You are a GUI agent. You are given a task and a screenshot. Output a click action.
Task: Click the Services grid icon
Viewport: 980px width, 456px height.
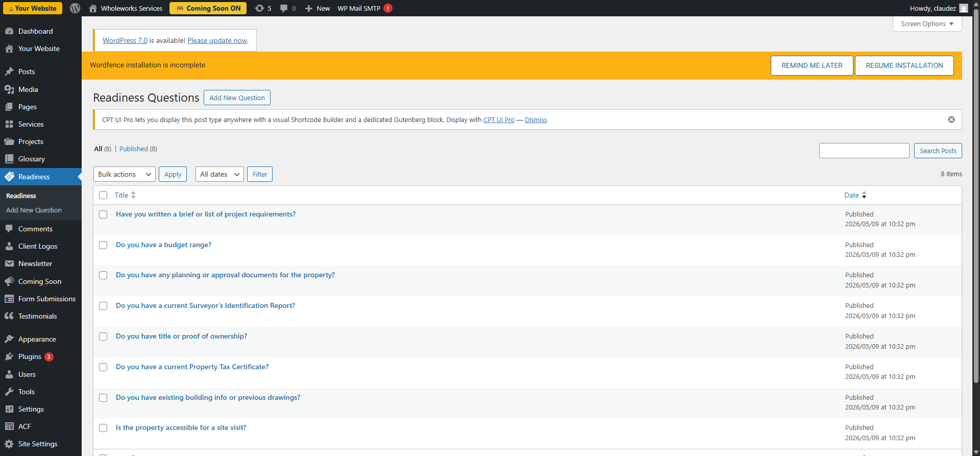tap(9, 124)
